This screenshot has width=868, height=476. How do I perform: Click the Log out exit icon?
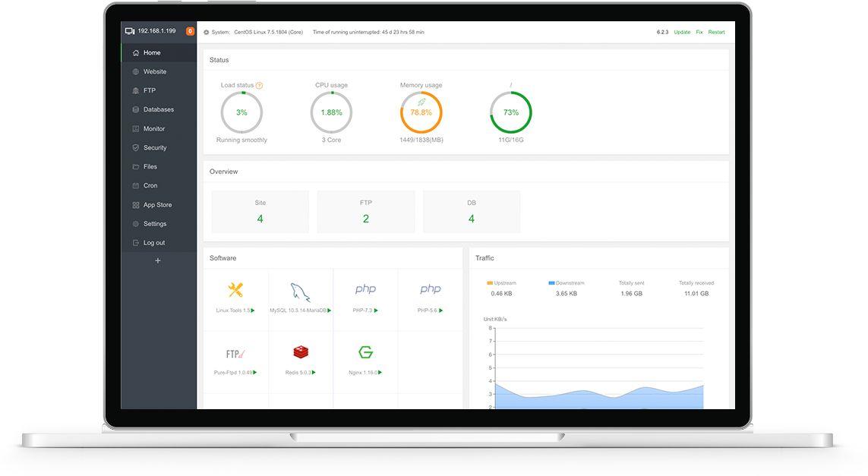point(136,242)
